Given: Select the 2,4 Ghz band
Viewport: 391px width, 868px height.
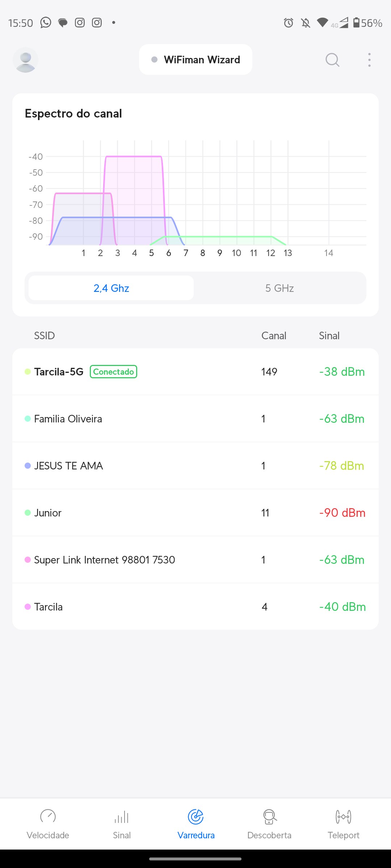Looking at the screenshot, I should [x=111, y=288].
